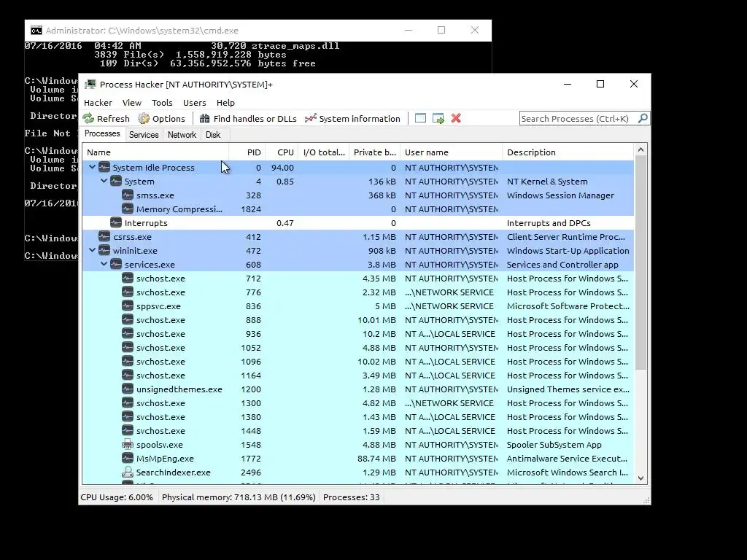Click the csrss.exe process icon
The width and height of the screenshot is (747, 560).
[x=104, y=236]
